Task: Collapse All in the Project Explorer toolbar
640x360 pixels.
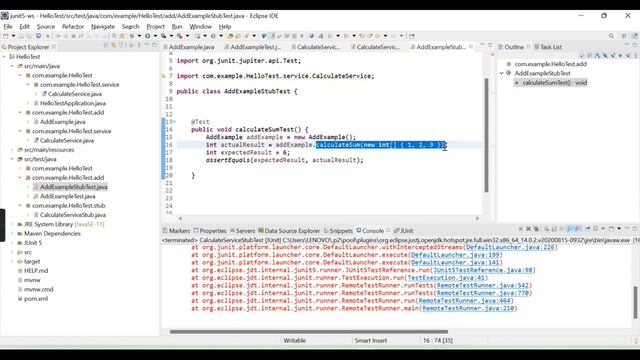Action: pos(106,45)
